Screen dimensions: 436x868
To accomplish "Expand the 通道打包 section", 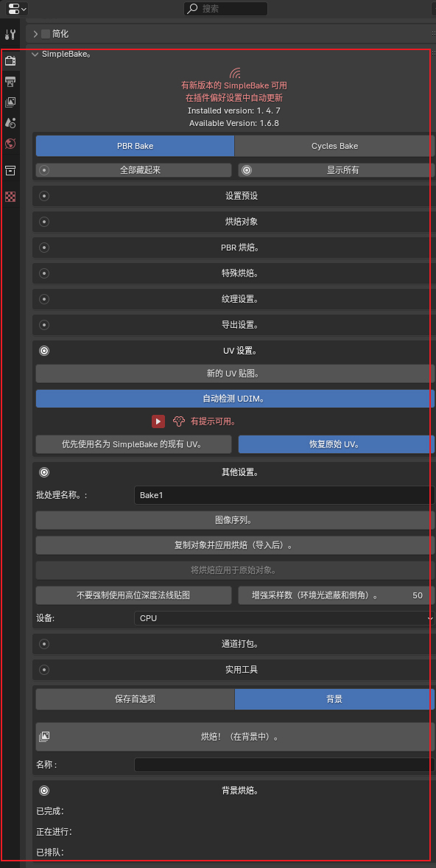I will (x=233, y=644).
